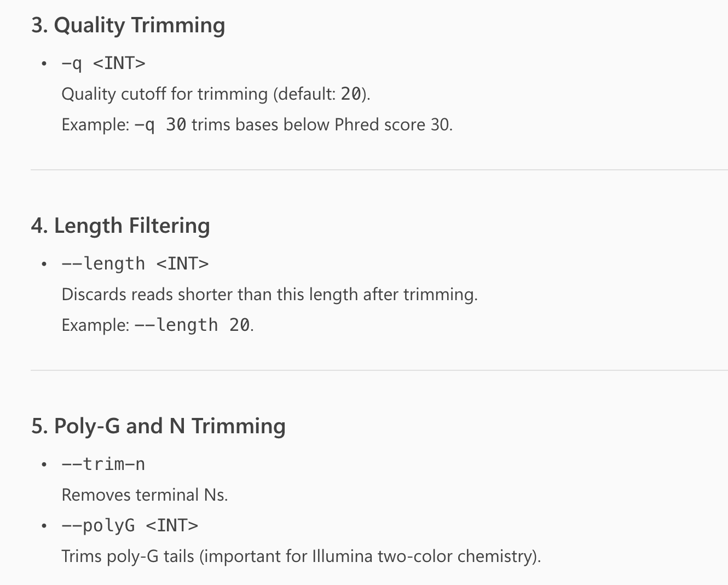Click the bullet point before "--polyG <INT>"
Image resolution: width=728 pixels, height=585 pixels.
[x=44, y=526]
